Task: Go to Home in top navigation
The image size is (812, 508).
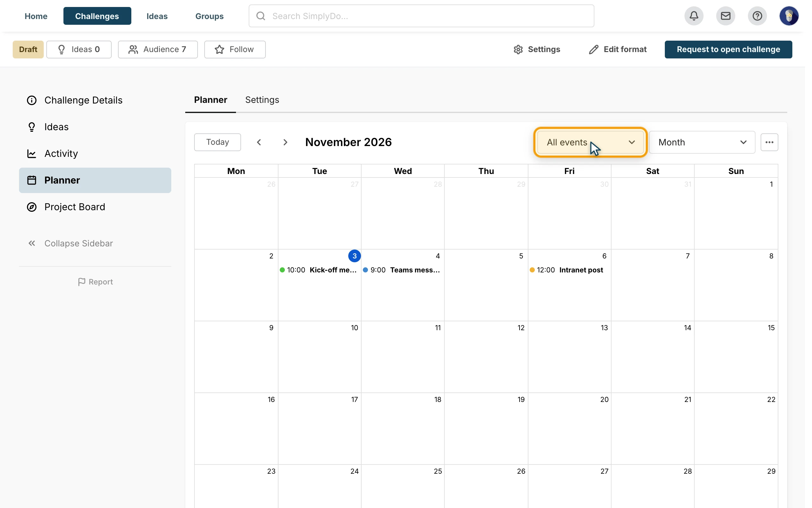Action: 36,16
